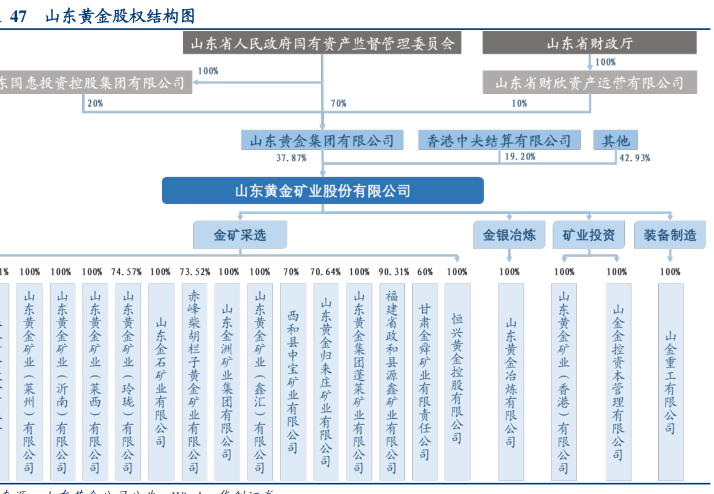This screenshot has width=714, height=494.
Task: Click the 装备制造 category box
Action: click(x=670, y=236)
